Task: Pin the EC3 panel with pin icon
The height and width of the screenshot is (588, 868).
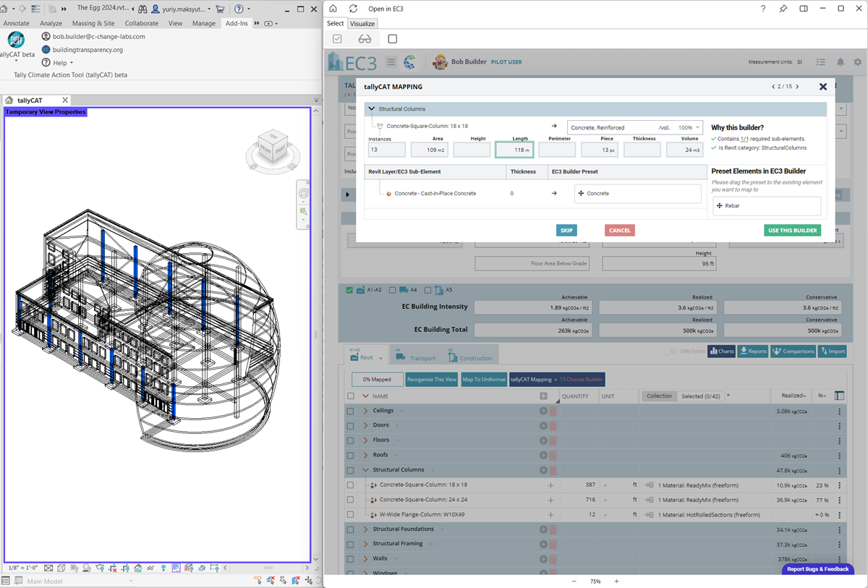Action: point(783,9)
